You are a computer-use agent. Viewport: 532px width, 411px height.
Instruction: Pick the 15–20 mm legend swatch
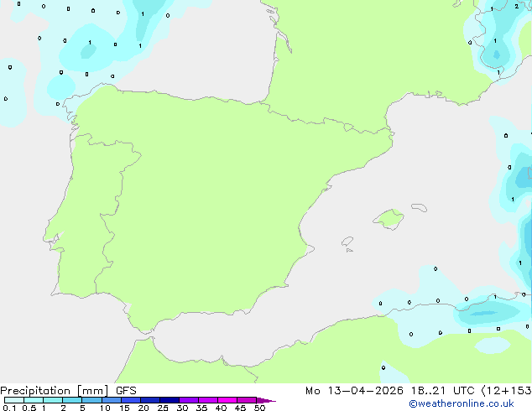pos(131,400)
